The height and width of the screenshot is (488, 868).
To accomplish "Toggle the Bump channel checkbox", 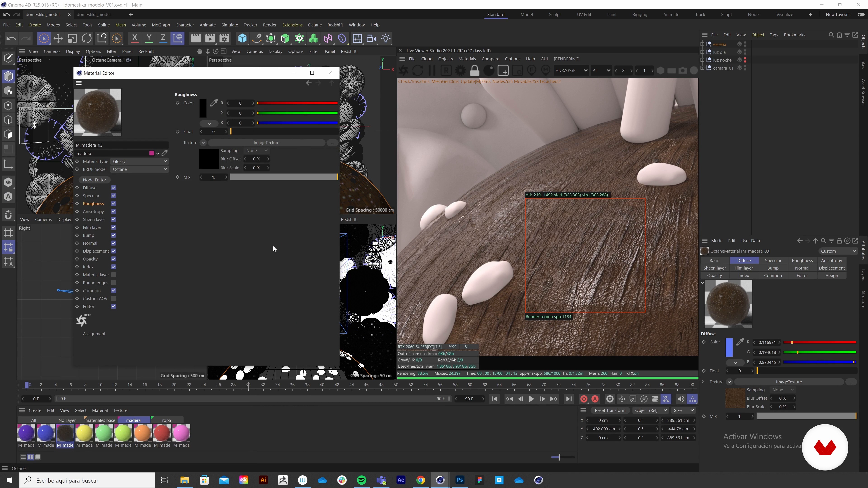I will pyautogui.click(x=113, y=235).
